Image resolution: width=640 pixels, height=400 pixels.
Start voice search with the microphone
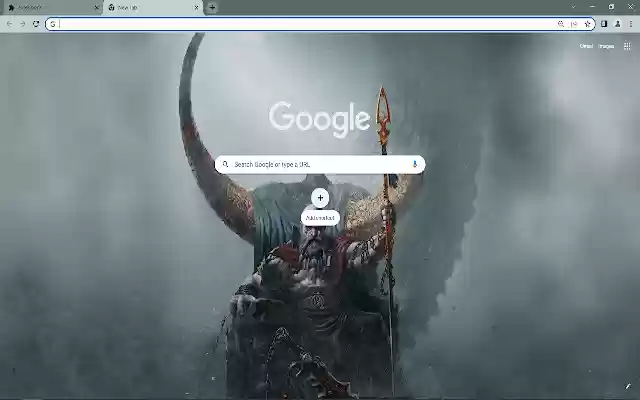point(415,164)
